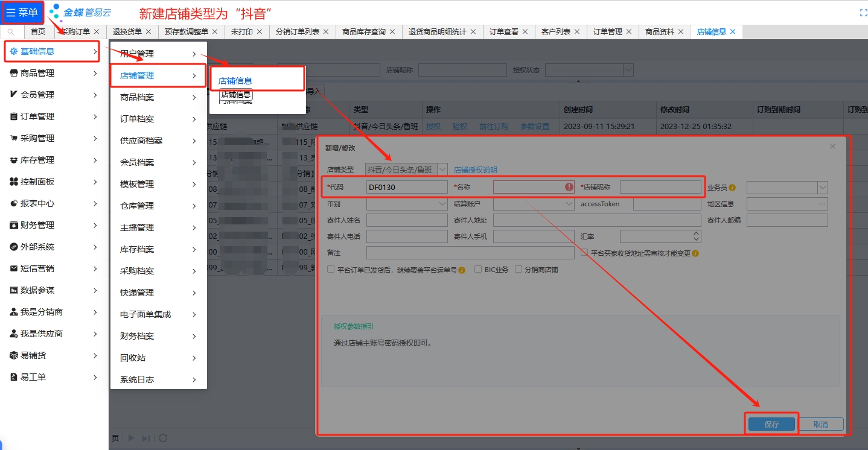Click the fullscreen icon at top right
Viewport: 868px width, 450px height.
coord(863,13)
